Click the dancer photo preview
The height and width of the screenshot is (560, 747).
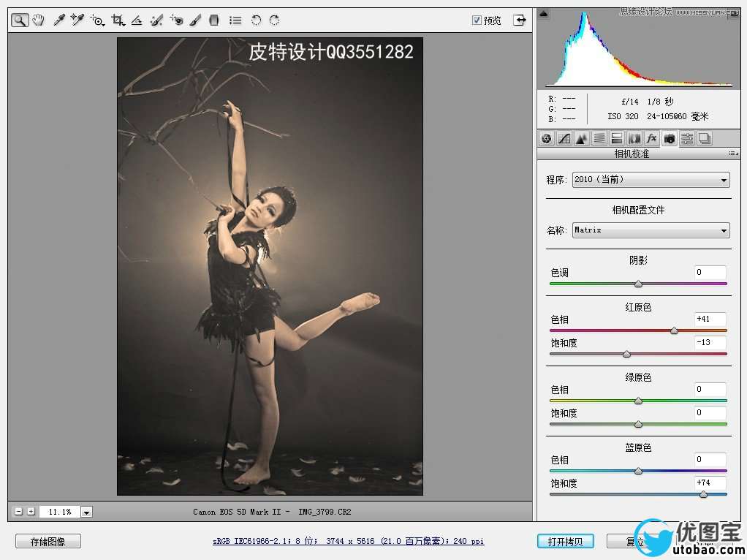(270, 266)
